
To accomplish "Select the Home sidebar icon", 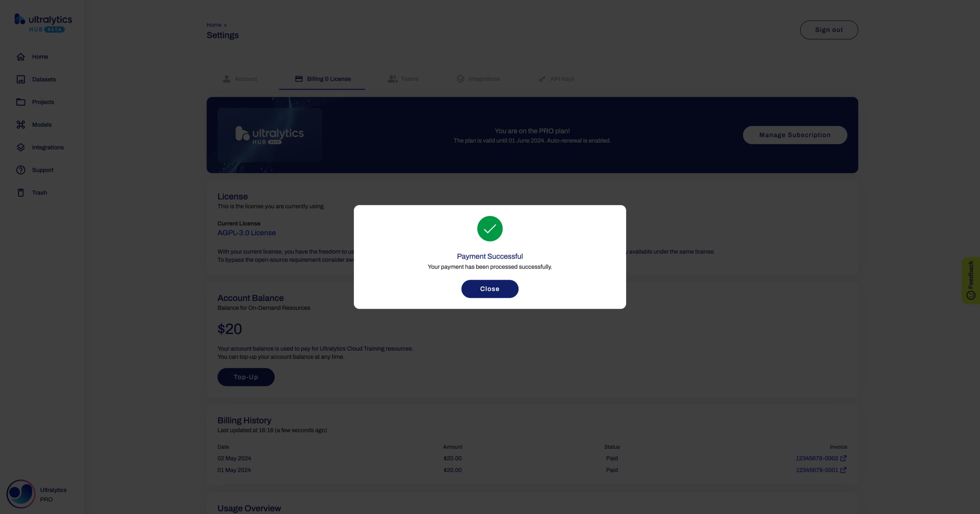I will pos(20,57).
